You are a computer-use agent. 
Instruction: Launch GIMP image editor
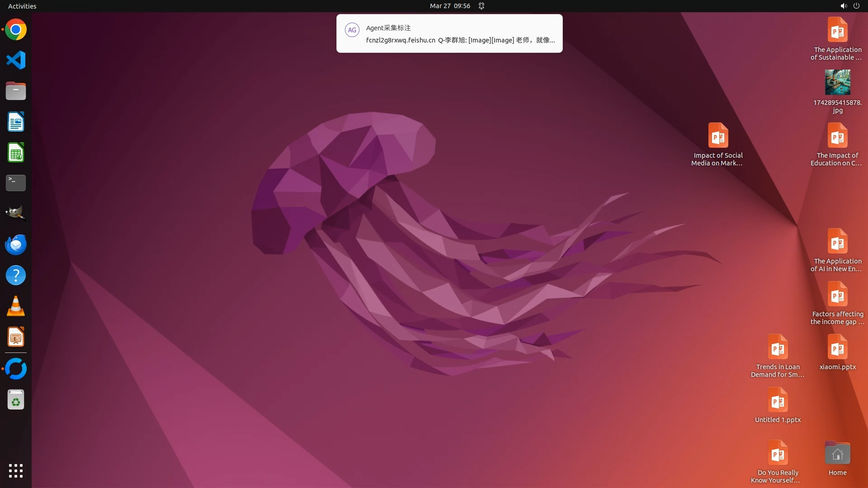16,213
